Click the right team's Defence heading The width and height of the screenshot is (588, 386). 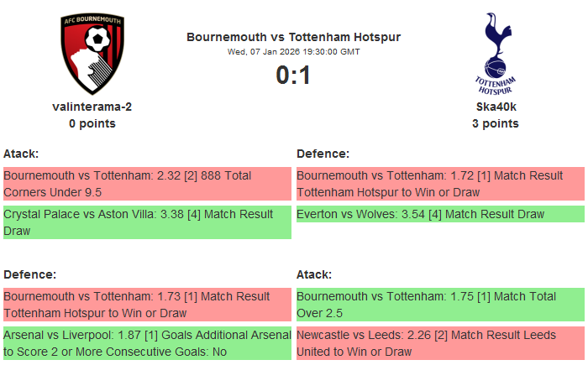(323, 154)
